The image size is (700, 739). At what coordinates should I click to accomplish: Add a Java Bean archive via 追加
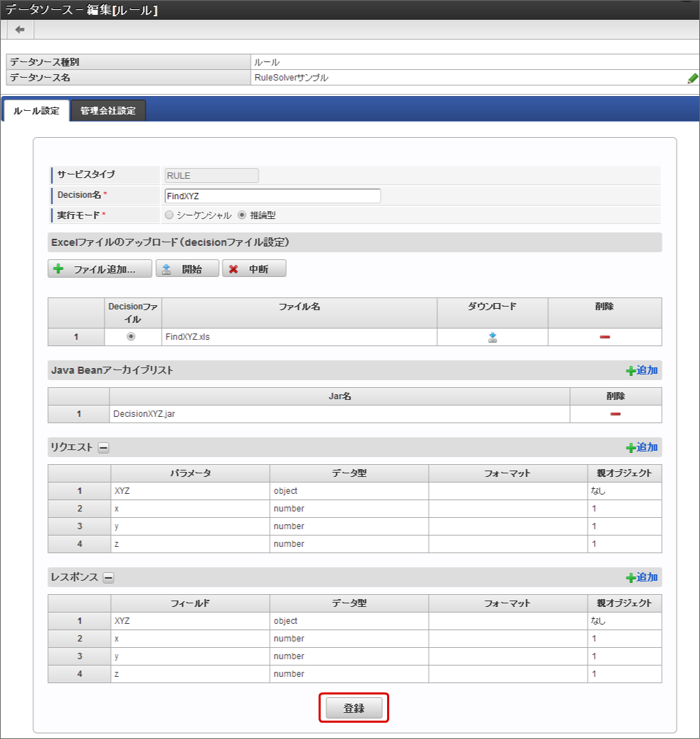(x=641, y=370)
